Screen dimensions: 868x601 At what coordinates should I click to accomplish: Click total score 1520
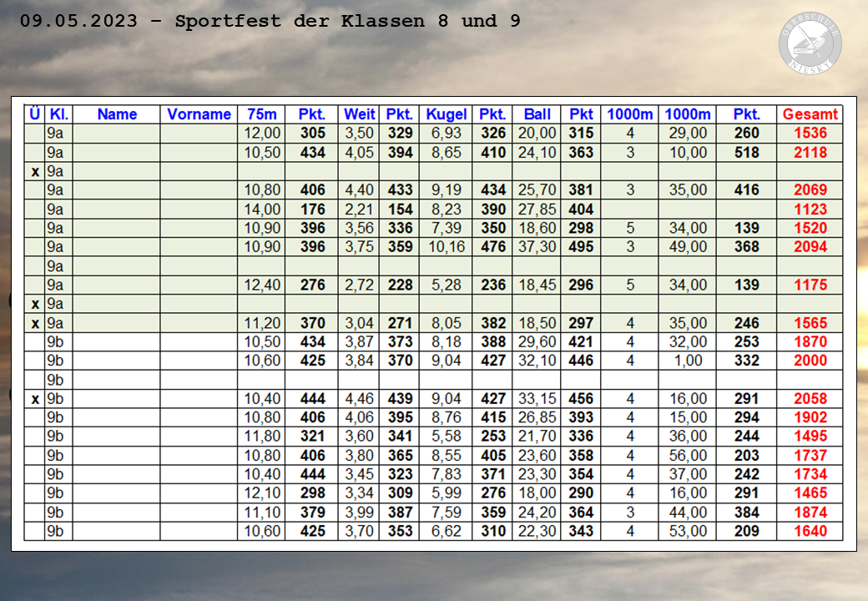(810, 228)
